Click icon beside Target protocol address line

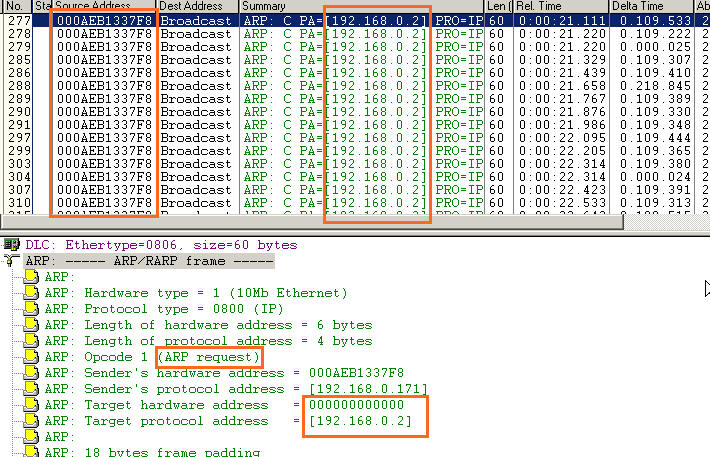point(30,421)
